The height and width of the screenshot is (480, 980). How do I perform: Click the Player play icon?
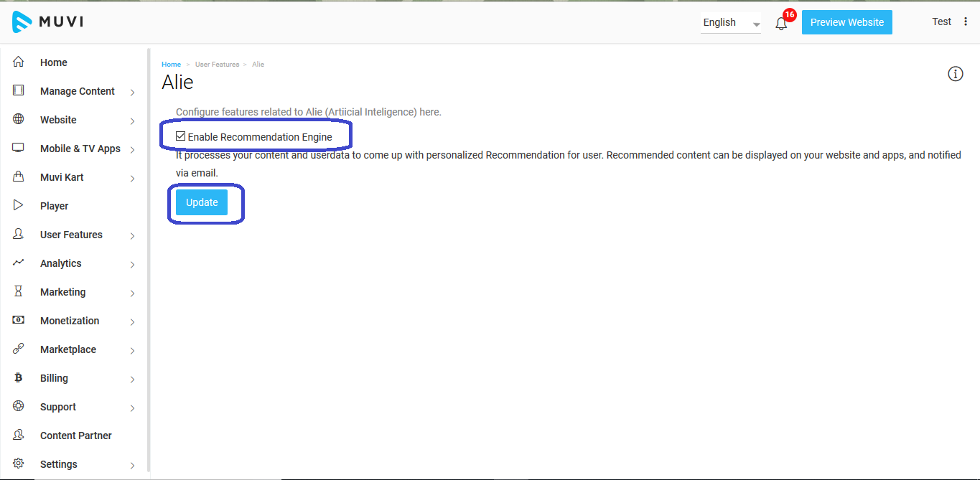tap(19, 205)
